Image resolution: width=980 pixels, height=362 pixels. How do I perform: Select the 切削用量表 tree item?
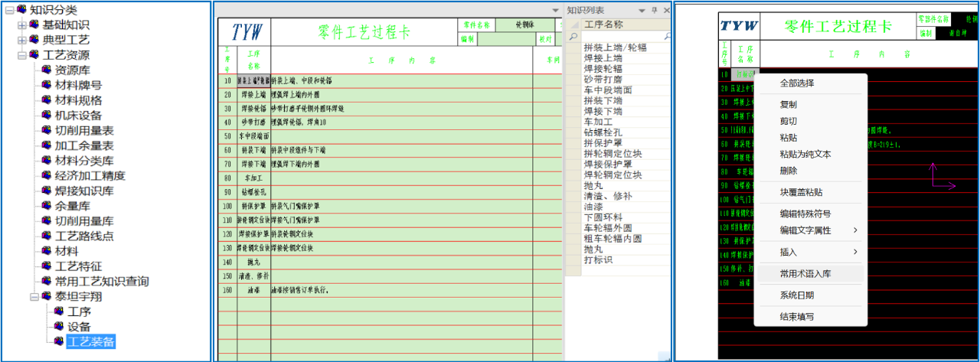point(84,130)
